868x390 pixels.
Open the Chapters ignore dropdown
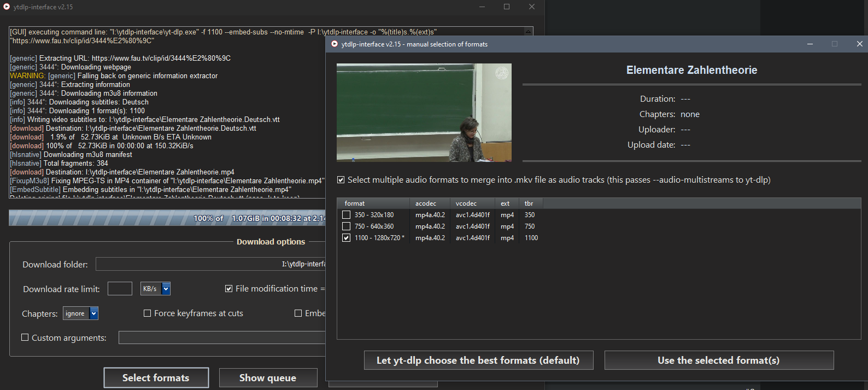coord(94,313)
